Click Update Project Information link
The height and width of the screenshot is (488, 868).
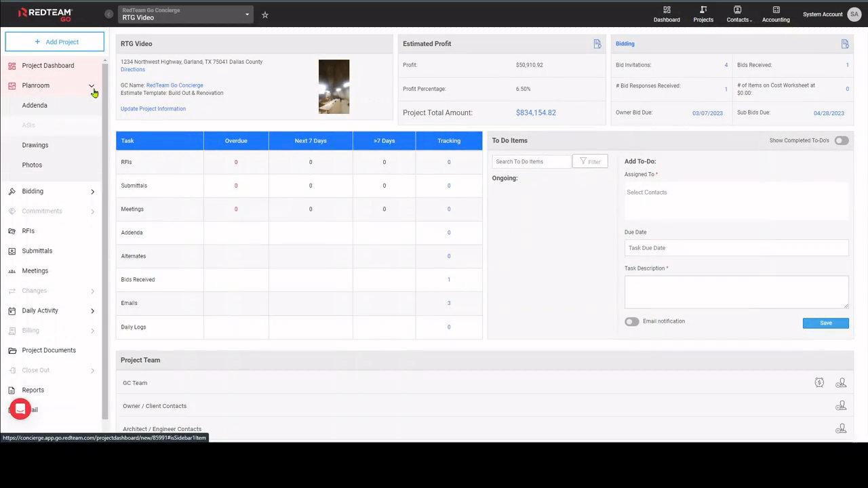point(153,108)
